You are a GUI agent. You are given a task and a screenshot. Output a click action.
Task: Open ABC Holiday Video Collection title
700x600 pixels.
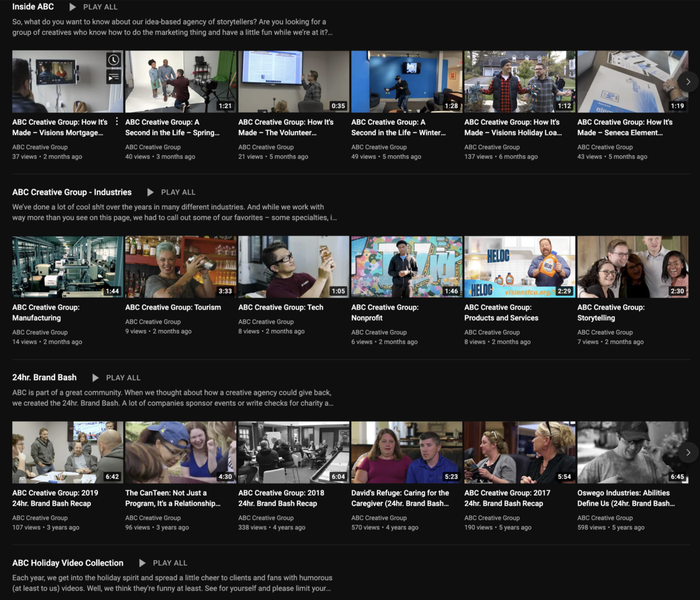68,563
